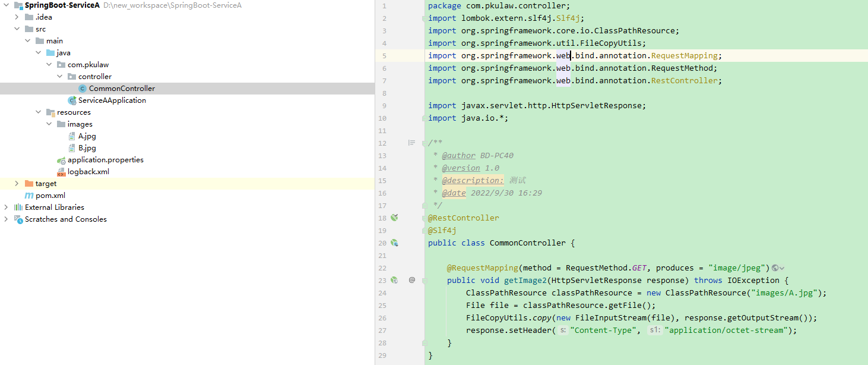
Task: Select the A.jpg file icon
Action: pos(72,136)
